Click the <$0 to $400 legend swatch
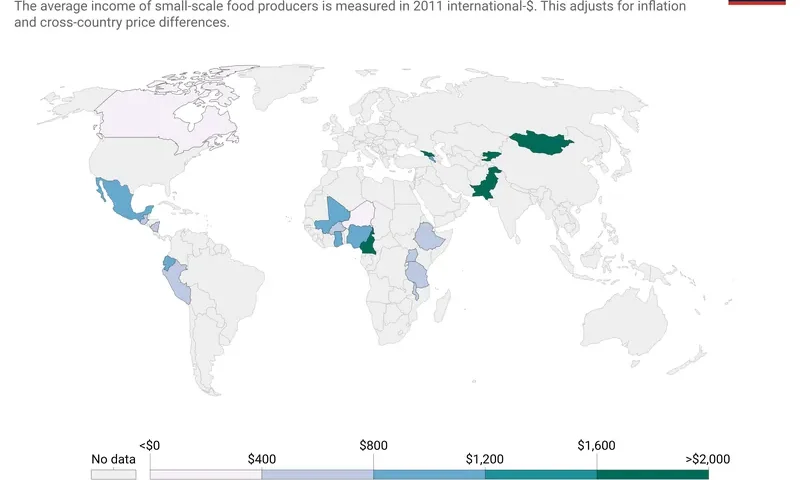 pos(206,474)
